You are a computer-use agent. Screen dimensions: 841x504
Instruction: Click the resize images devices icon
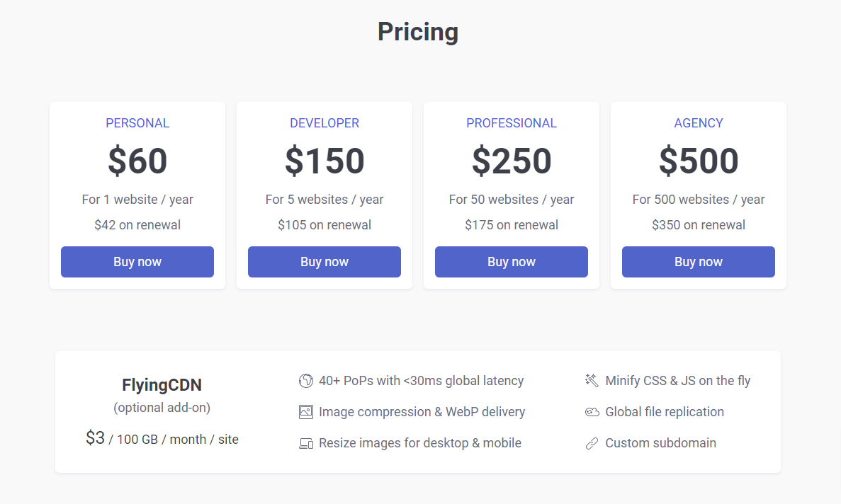click(305, 443)
